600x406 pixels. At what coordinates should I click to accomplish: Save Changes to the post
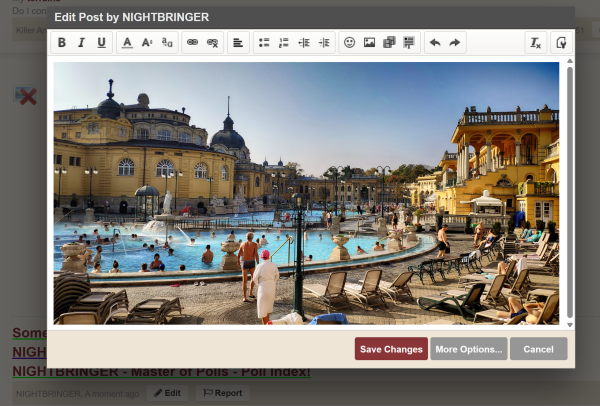pyautogui.click(x=391, y=349)
